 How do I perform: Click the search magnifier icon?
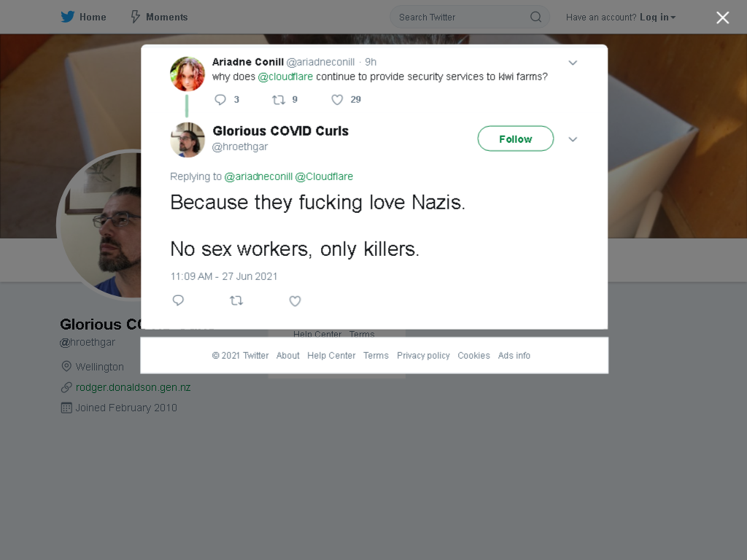point(536,17)
